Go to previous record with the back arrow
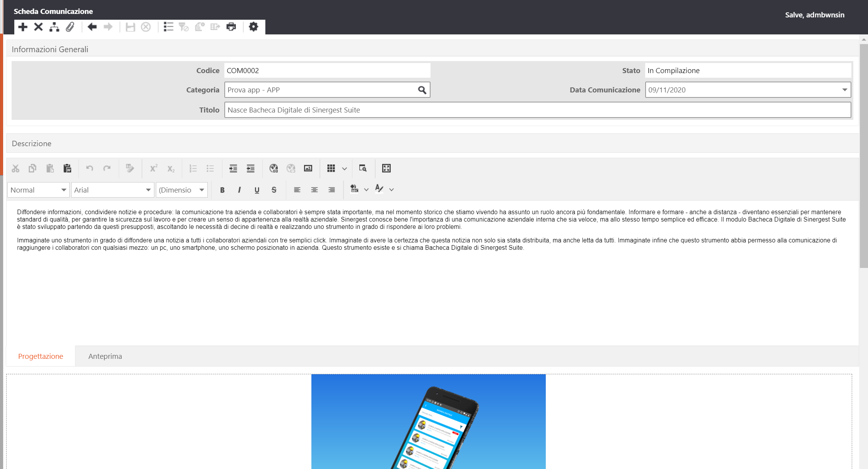Screen dimensions: 868x469 [92, 27]
